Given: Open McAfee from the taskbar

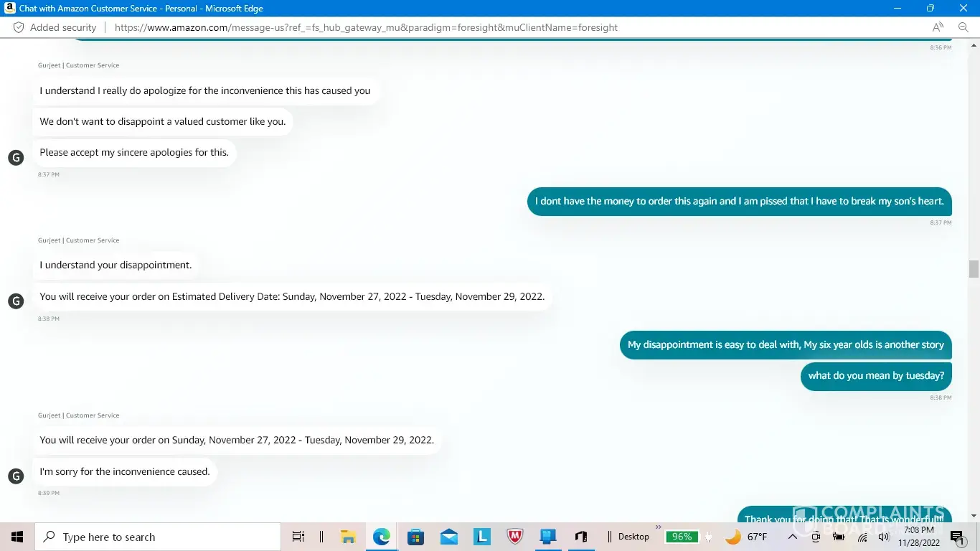Looking at the screenshot, I should [x=514, y=537].
